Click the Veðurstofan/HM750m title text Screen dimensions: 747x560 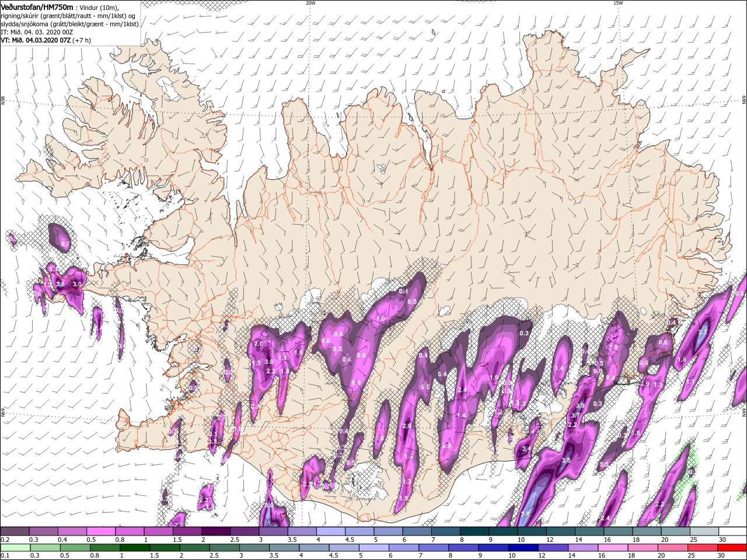coord(37,6)
